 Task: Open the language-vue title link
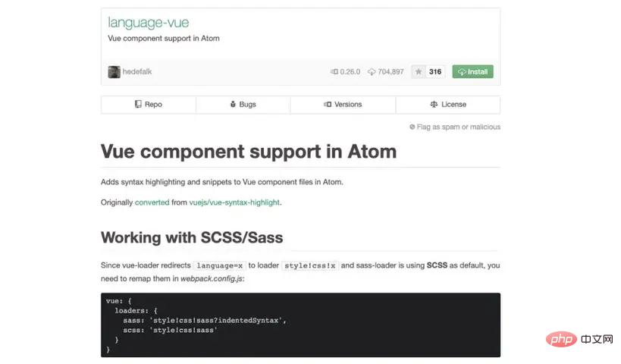point(148,23)
